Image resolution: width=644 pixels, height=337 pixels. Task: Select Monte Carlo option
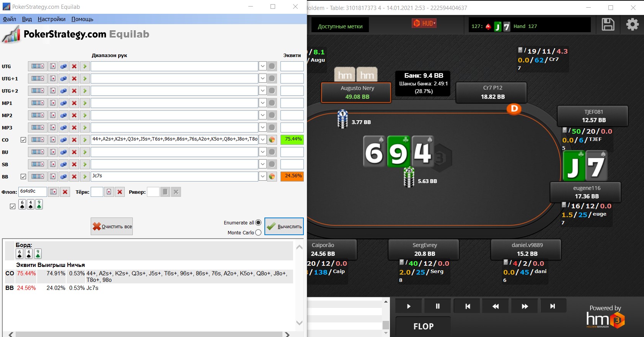[x=258, y=232]
